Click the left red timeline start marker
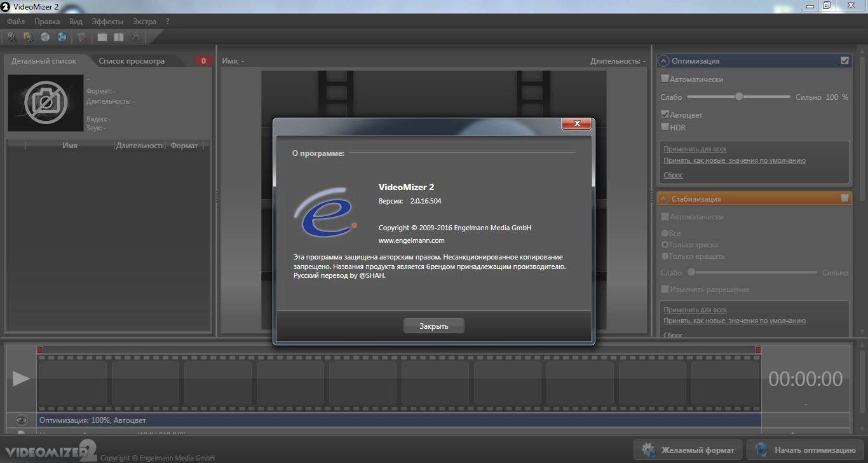This screenshot has height=463, width=868. point(41,349)
